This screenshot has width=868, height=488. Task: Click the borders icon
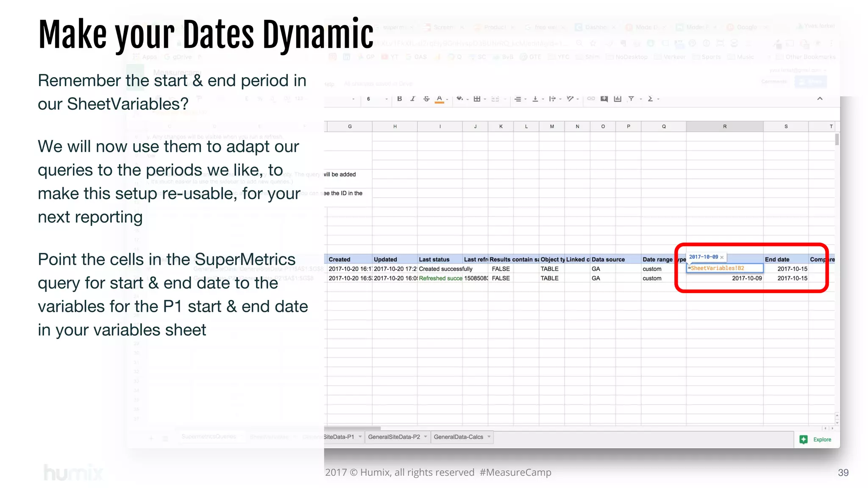click(x=477, y=99)
